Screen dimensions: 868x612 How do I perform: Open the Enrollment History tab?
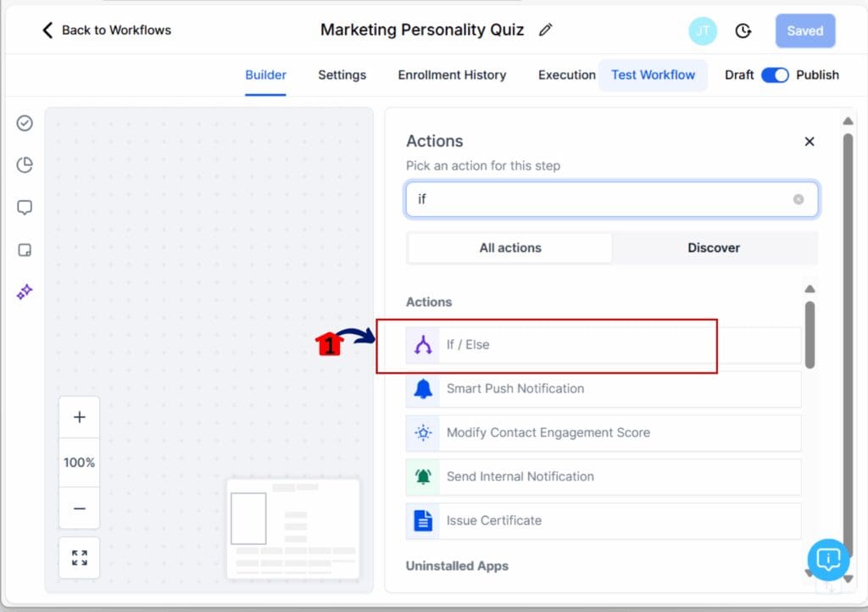(452, 75)
